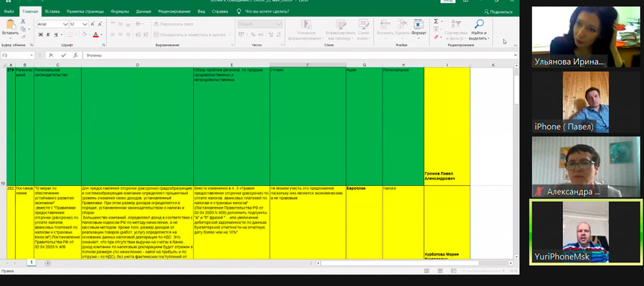Image resolution: width=644 pixels, height=286 pixels.
Task: Click the fx insert function icon
Action: tap(75, 55)
